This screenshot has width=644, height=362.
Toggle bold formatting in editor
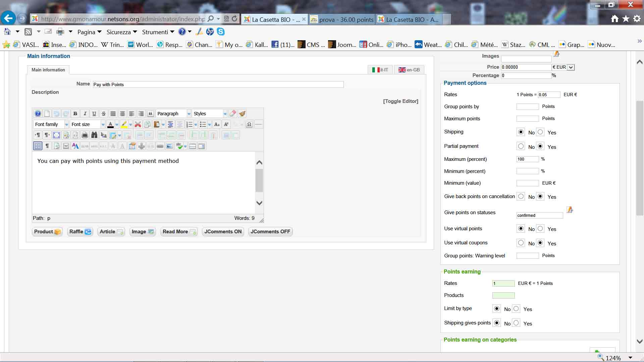coord(75,114)
